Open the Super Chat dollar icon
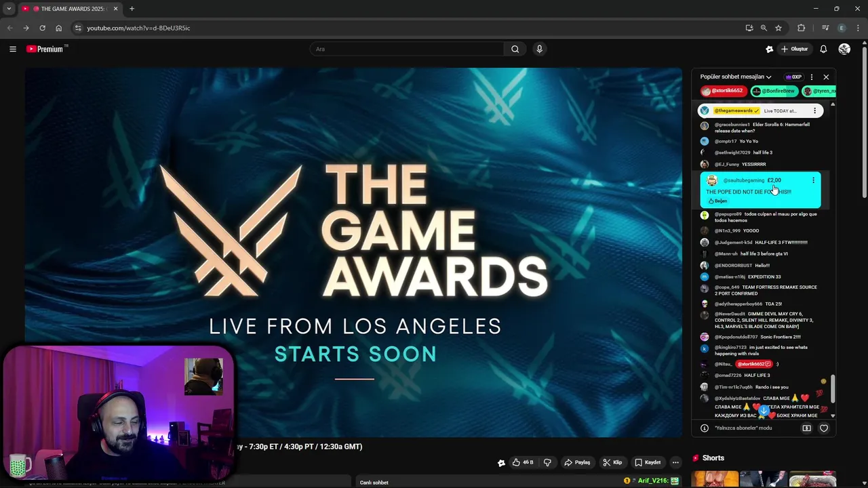Screen dimensions: 868x488 click(x=806, y=428)
